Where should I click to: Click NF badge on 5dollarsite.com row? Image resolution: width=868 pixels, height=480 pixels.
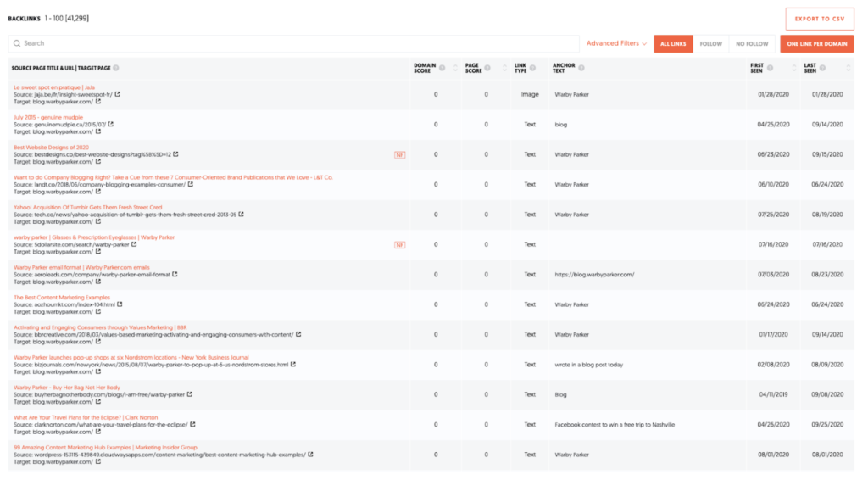400,245
